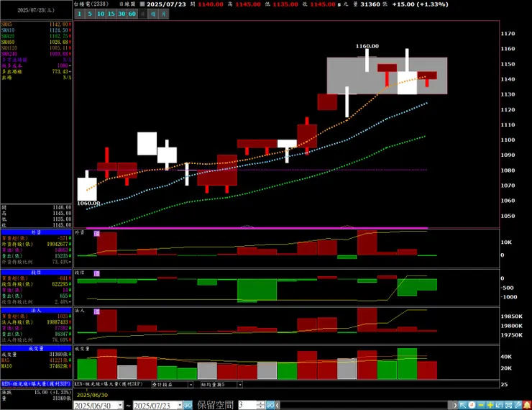This screenshot has width=532, height=410.
Task: Click the SMA20 legend row
Action: (36, 36)
